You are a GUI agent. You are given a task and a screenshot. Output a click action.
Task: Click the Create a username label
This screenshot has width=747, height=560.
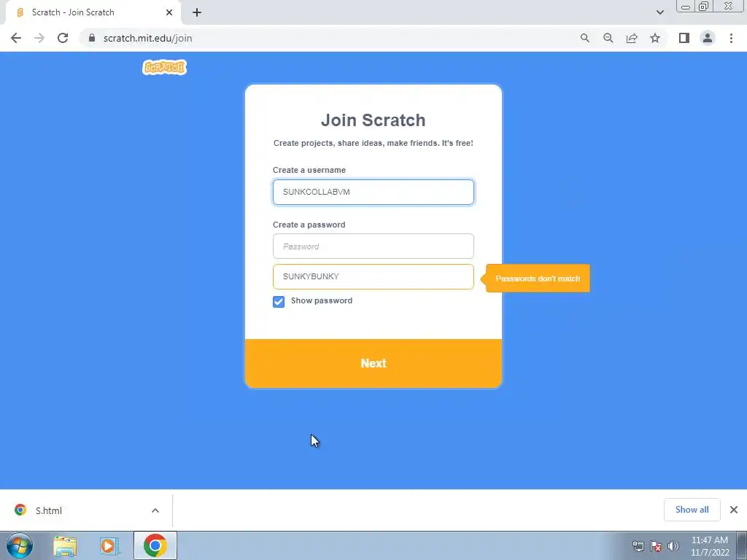(309, 170)
